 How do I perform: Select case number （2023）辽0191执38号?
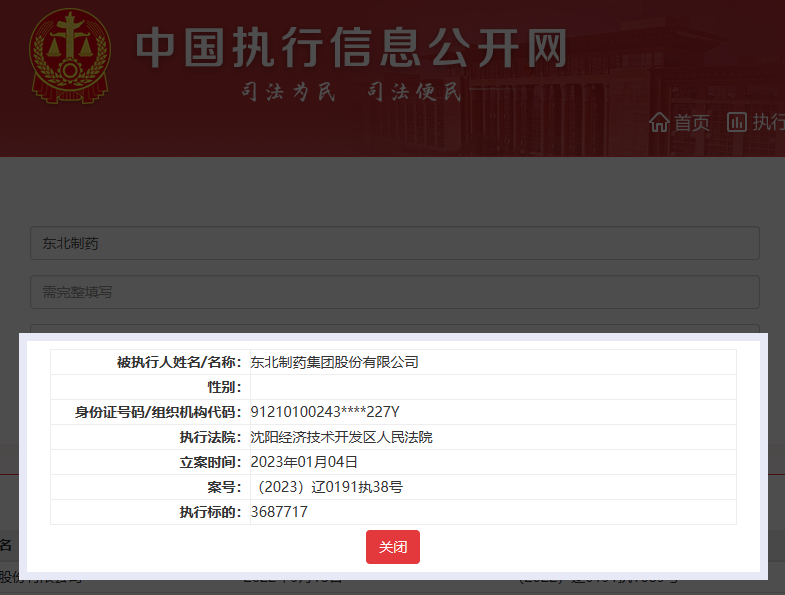[329, 487]
